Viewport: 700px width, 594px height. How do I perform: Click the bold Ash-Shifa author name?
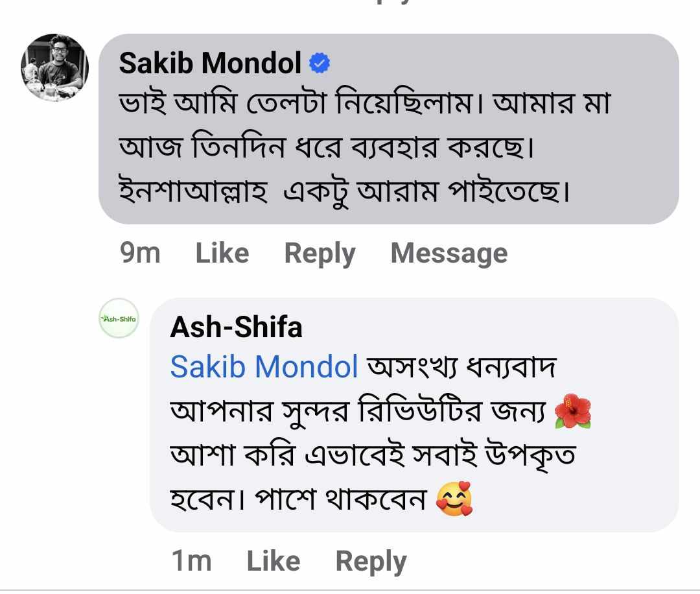(x=236, y=327)
